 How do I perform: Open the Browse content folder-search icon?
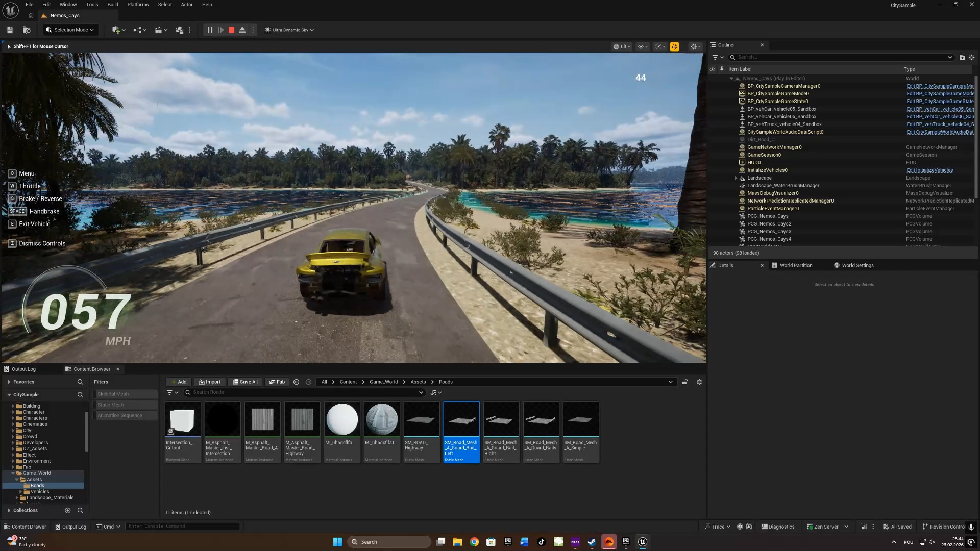[x=27, y=30]
